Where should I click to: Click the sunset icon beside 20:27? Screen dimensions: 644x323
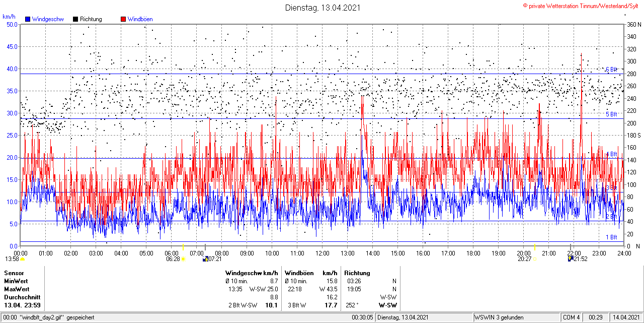(535, 259)
